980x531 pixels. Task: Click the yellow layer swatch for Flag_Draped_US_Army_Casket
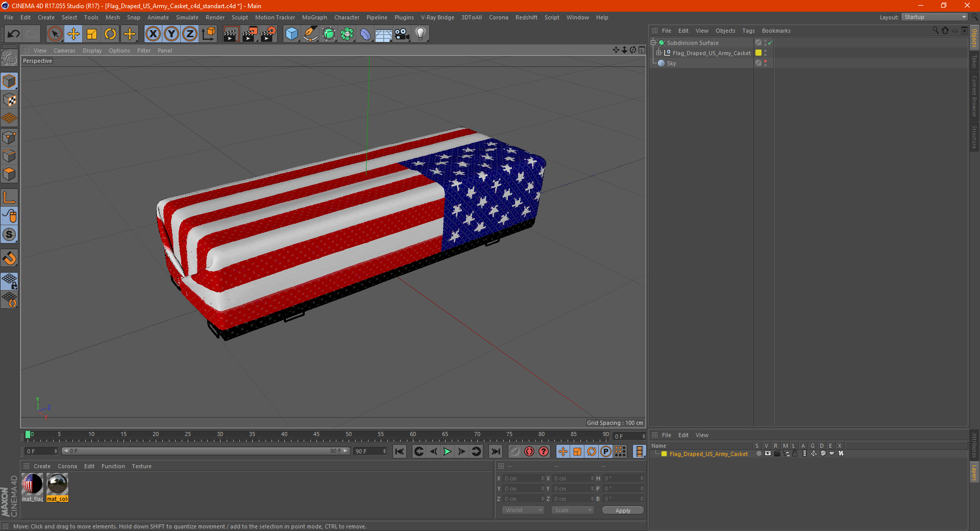pyautogui.click(x=758, y=53)
